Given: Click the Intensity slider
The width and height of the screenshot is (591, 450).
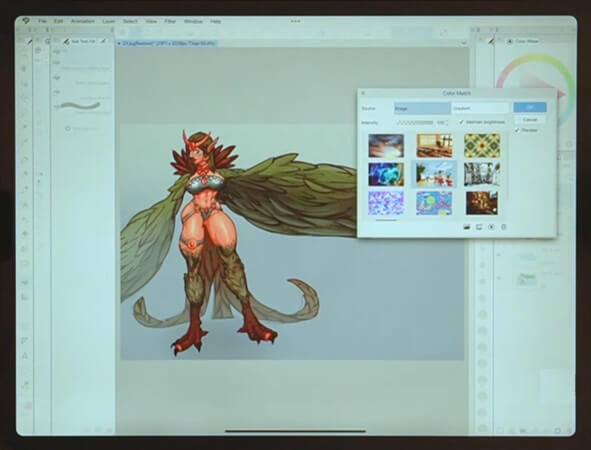Looking at the screenshot, I should coord(415,122).
